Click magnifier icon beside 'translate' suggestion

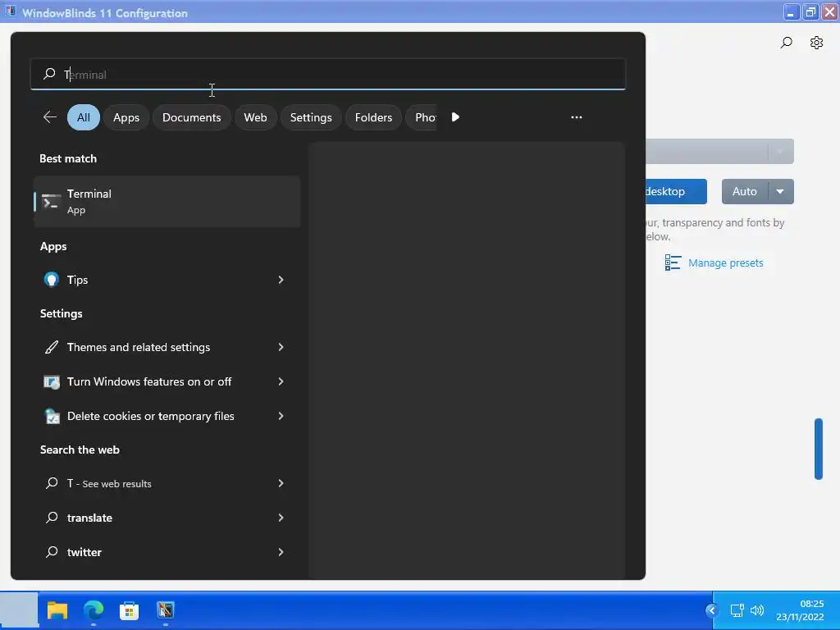point(52,518)
